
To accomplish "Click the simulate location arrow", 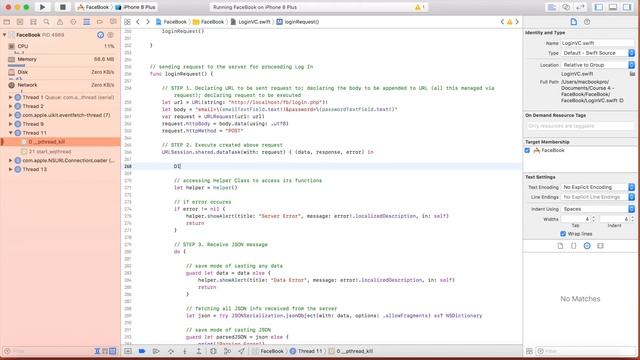I will pyautogui.click(x=242, y=351).
